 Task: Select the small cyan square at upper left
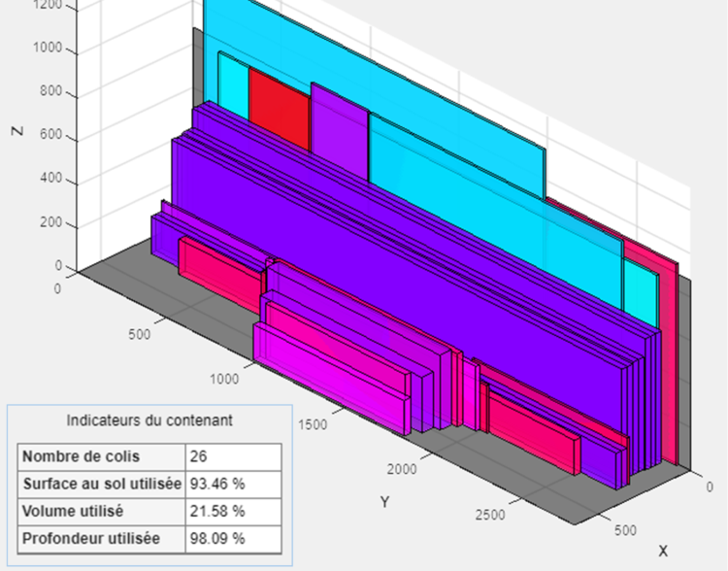[233, 78]
